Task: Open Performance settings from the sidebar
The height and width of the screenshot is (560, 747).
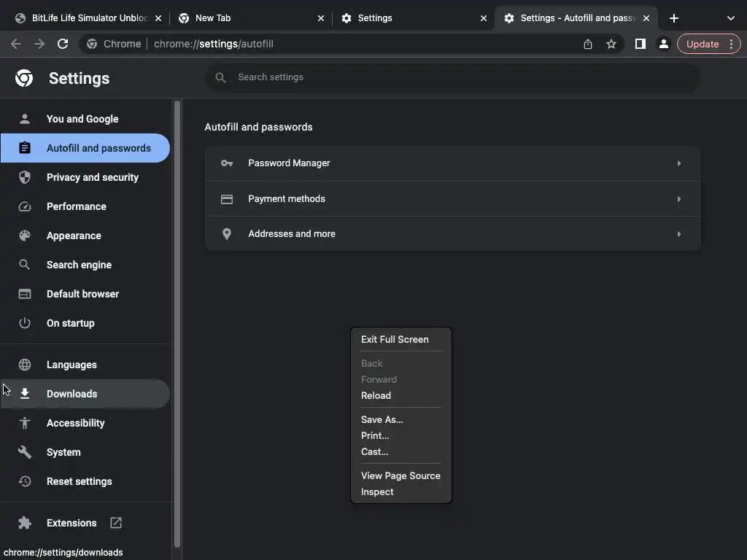Action: (76, 206)
